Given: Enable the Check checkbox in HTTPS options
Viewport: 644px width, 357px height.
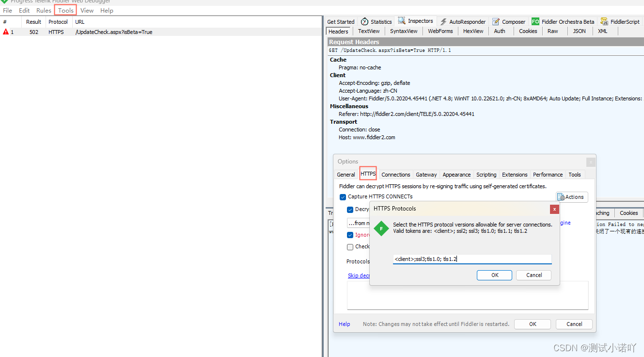Looking at the screenshot, I should coord(350,246).
